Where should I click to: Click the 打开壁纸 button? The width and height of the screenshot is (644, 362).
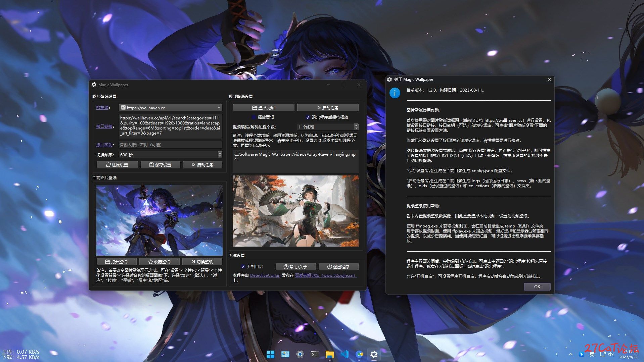[x=117, y=262]
